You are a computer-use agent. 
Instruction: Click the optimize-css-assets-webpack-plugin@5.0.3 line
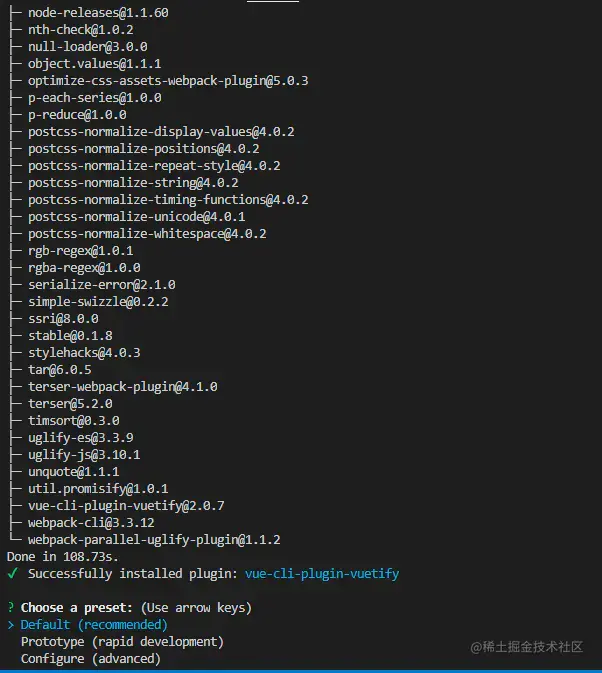coord(168,81)
